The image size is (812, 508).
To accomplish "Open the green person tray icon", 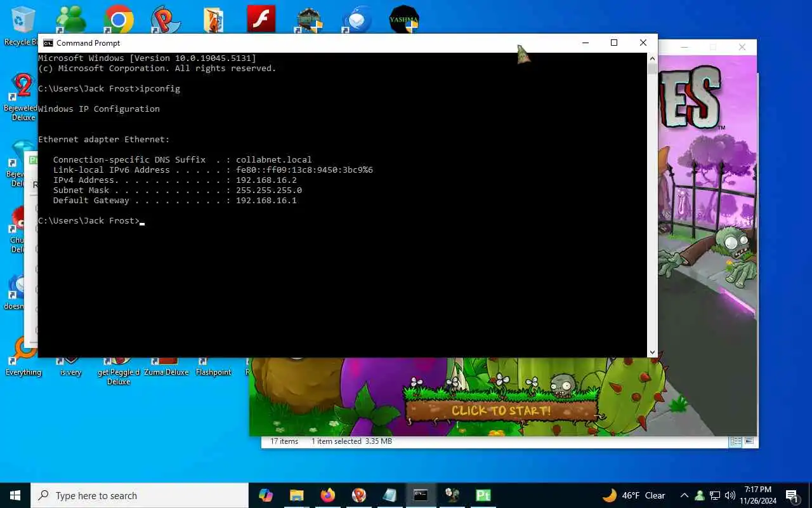I will [700, 495].
